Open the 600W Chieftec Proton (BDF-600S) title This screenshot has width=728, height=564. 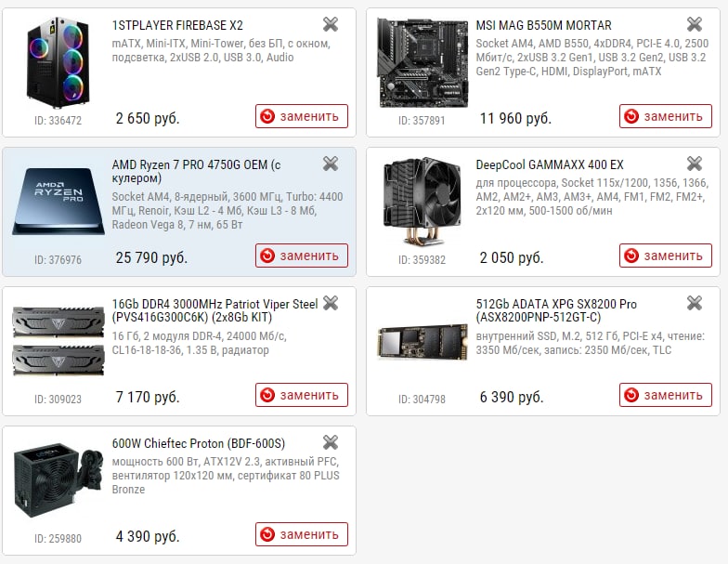199,443
